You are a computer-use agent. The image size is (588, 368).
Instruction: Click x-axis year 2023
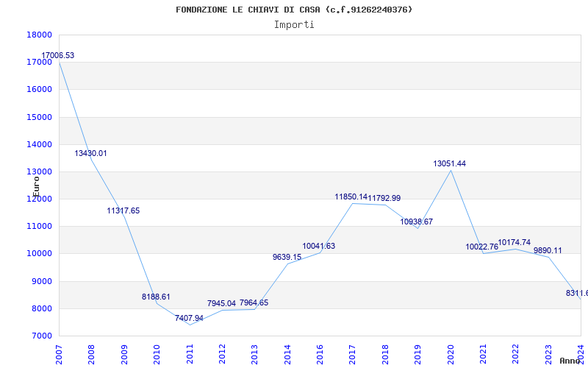click(x=548, y=354)
